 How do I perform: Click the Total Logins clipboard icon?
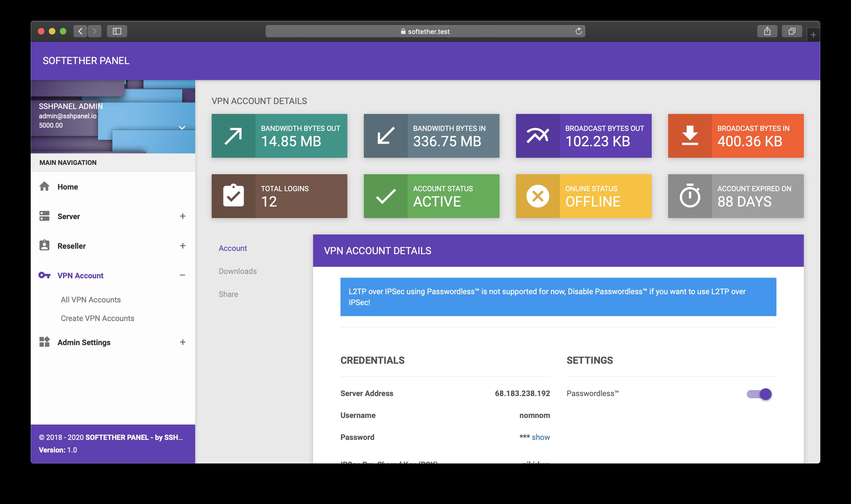[x=234, y=195]
